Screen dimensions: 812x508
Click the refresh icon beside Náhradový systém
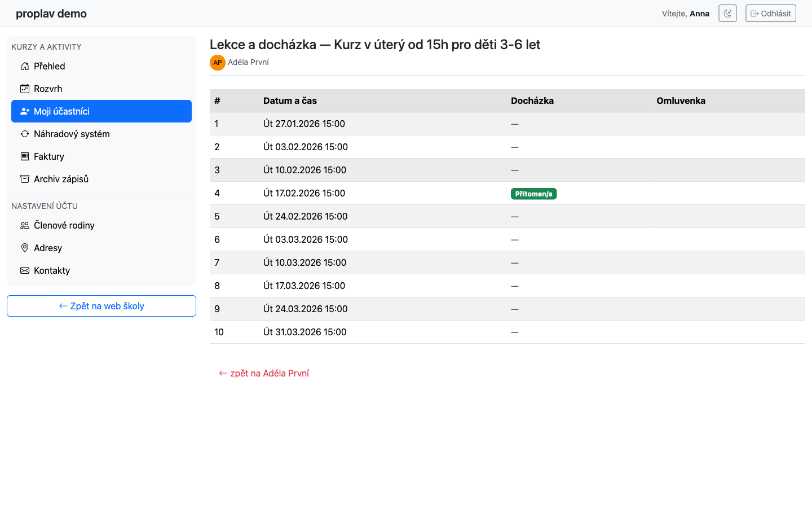[25, 134]
